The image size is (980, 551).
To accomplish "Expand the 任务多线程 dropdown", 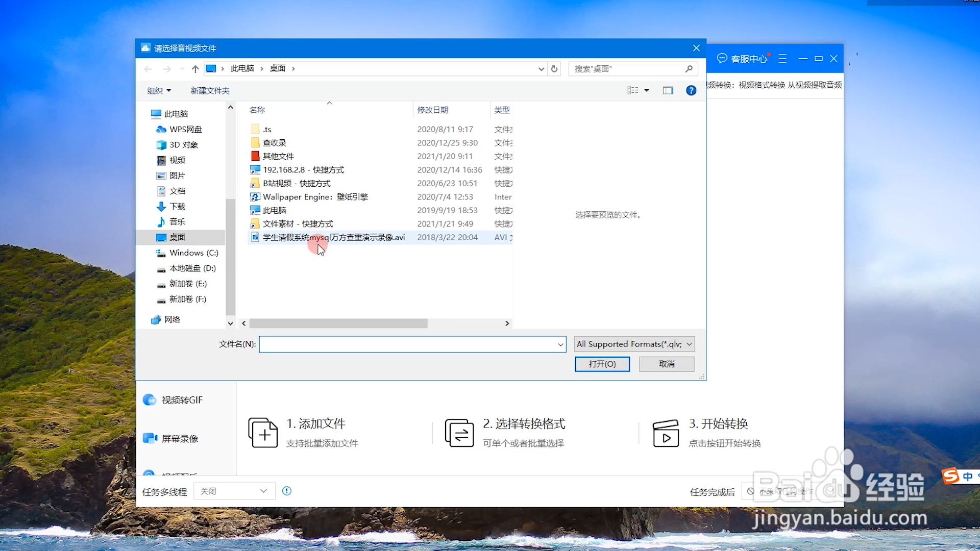I will pos(235,491).
